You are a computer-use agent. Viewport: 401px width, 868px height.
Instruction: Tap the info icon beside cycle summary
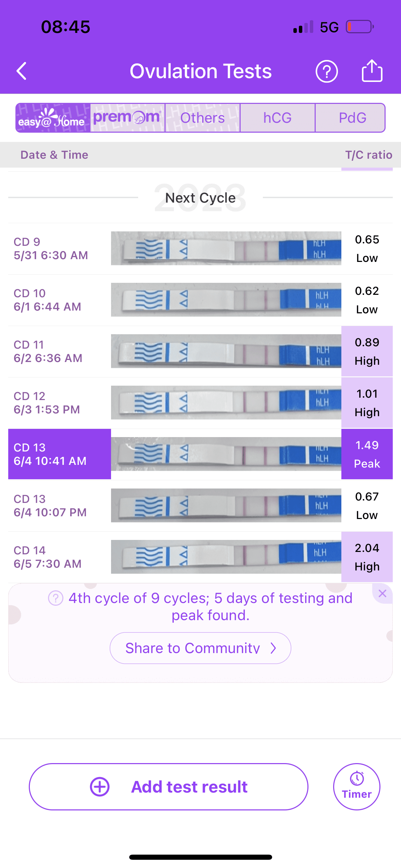pyautogui.click(x=56, y=598)
